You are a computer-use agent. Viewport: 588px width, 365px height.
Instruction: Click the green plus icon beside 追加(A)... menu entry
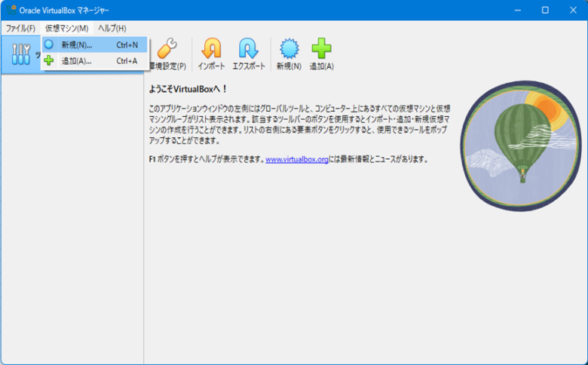[x=49, y=60]
